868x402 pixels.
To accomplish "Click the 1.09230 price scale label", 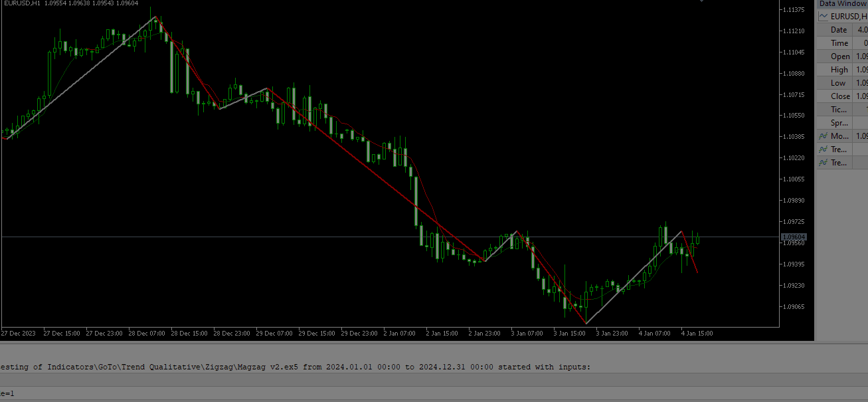I will point(794,286).
